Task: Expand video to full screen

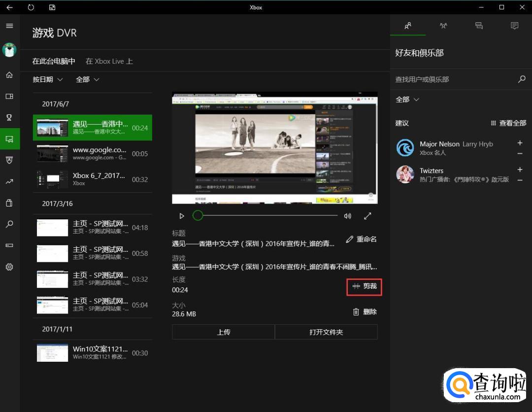Action: [367, 216]
